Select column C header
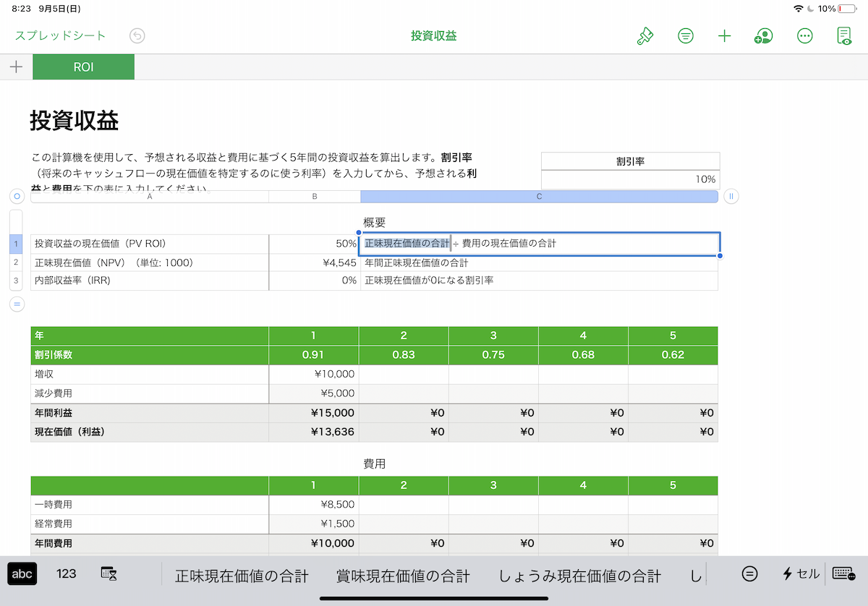The width and height of the screenshot is (868, 606). coord(539,197)
